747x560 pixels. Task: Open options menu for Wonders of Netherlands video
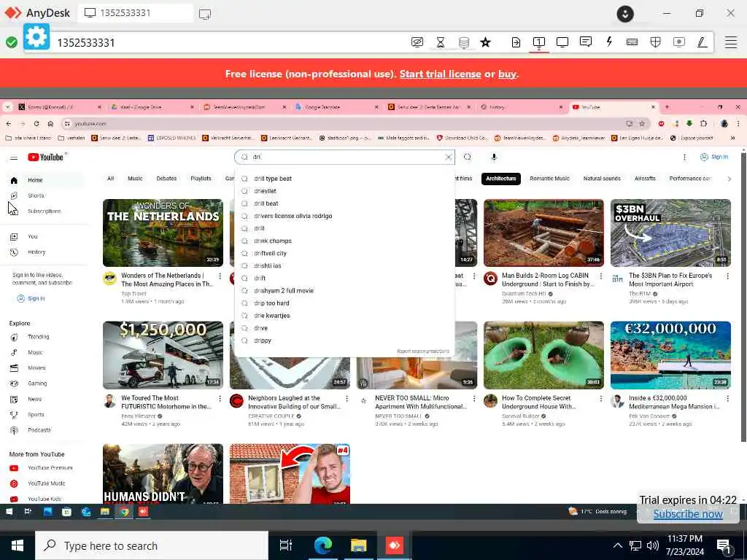tap(220, 276)
